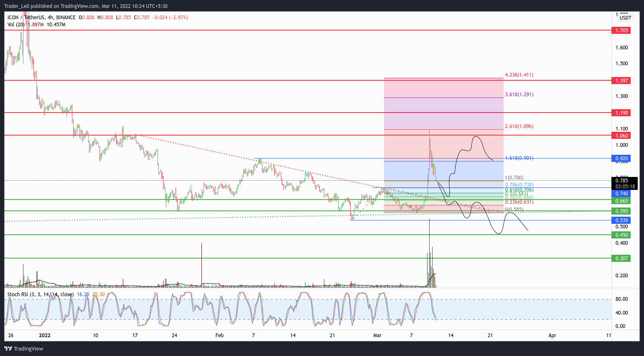This screenshot has height=356, width=644.
Task: Click the 0.00 Stoch RSI axis tick
Action: [621, 326]
